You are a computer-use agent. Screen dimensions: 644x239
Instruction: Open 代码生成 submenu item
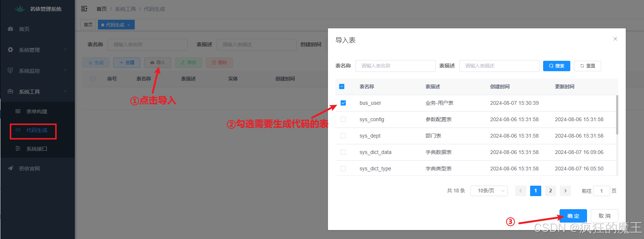coord(37,130)
